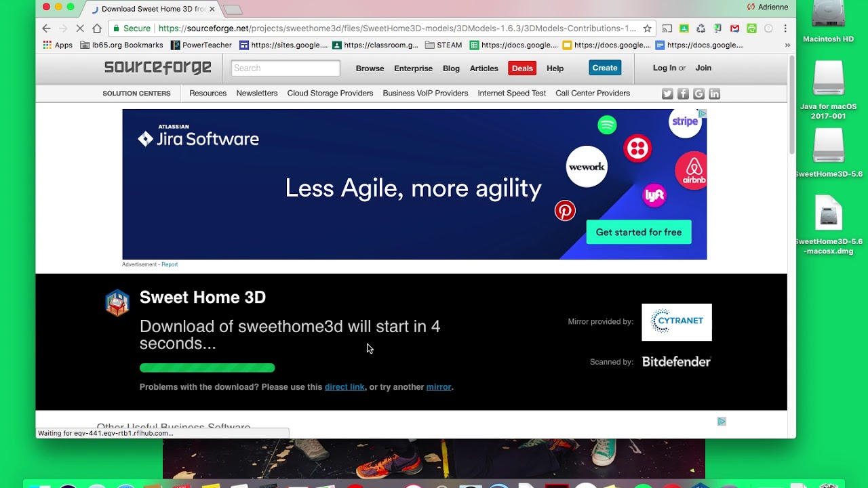Click Get started for free on Jira ad

click(x=638, y=232)
